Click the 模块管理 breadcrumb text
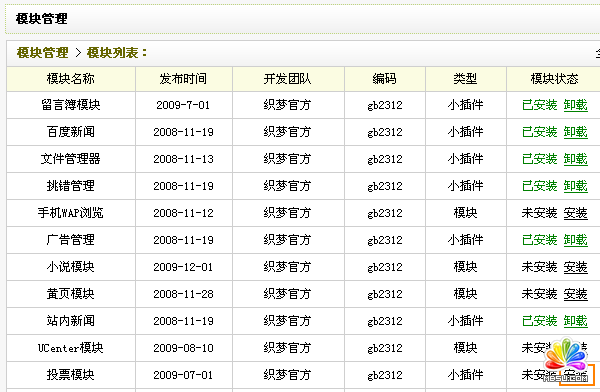The image size is (600, 392). pos(42,53)
